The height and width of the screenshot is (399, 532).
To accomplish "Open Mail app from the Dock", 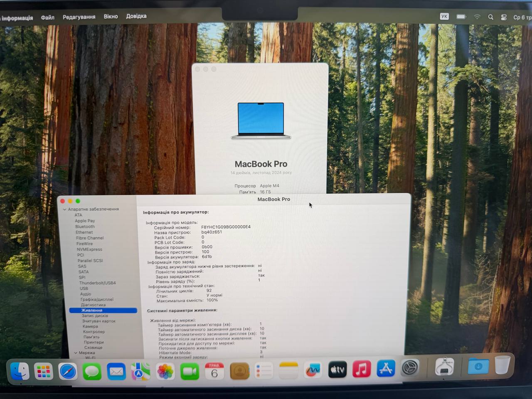I will pos(116,371).
